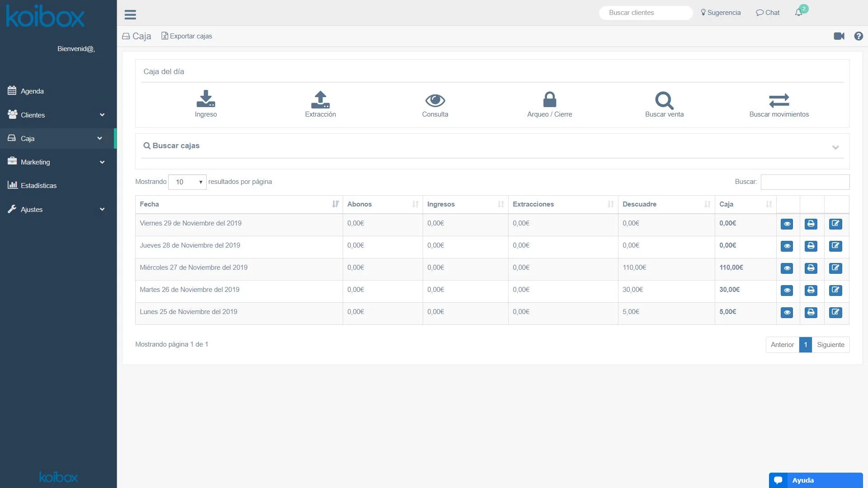Open Buscar movimientos arrows icon
Screen dimensions: 868x488
tap(779, 100)
